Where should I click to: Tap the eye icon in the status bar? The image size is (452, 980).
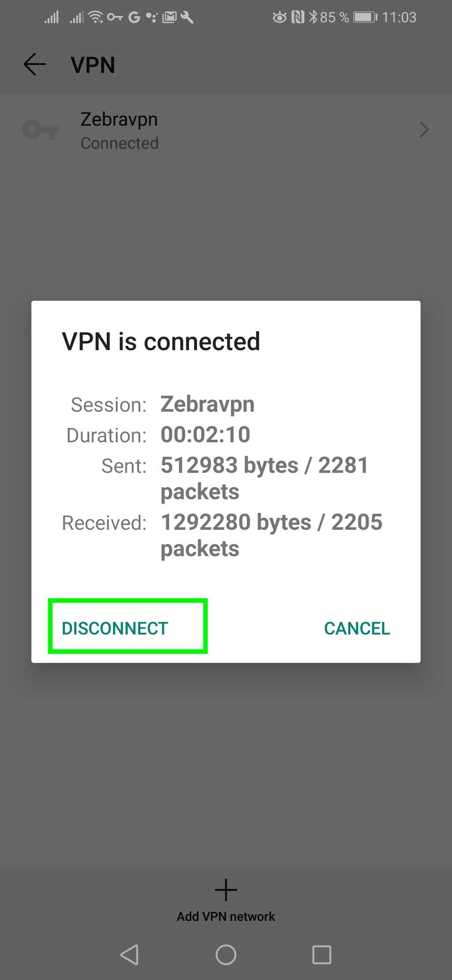click(279, 17)
